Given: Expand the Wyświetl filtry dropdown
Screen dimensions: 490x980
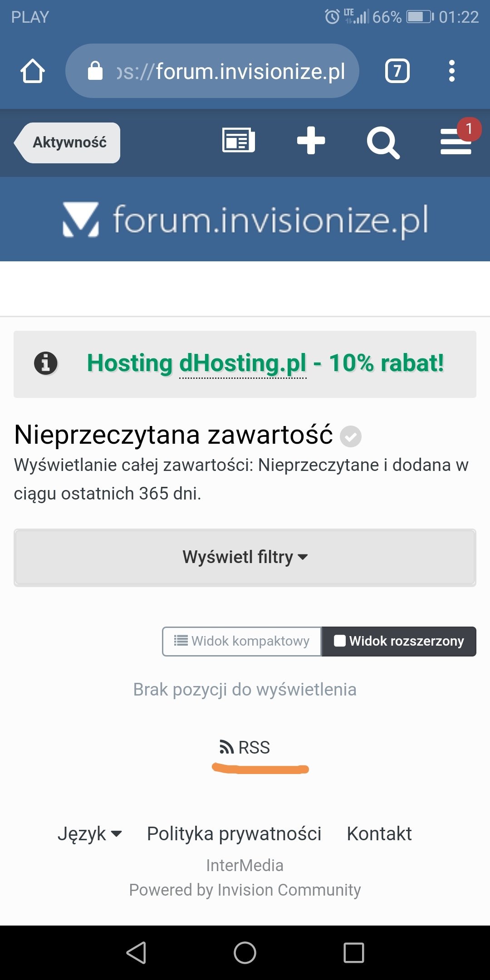Looking at the screenshot, I should tap(245, 557).
